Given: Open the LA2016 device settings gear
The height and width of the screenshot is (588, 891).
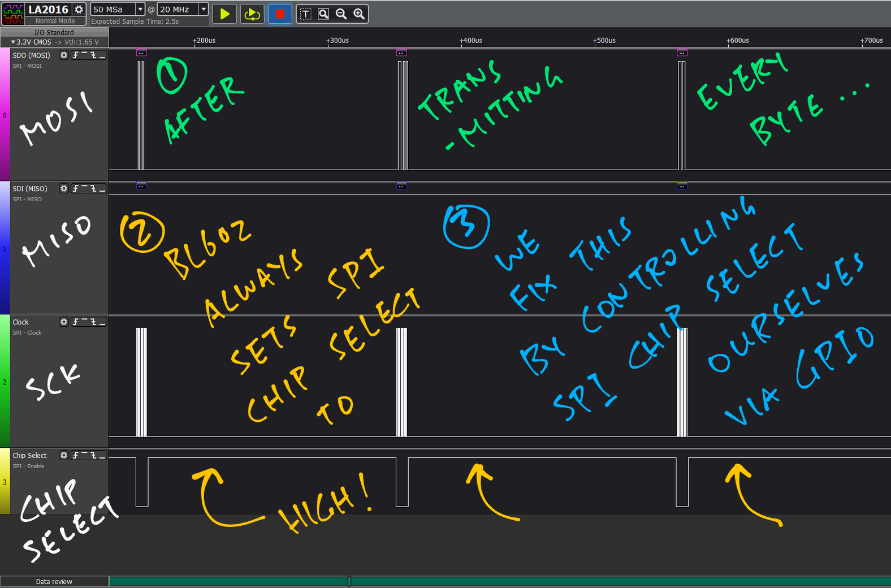Looking at the screenshot, I should click(79, 10).
